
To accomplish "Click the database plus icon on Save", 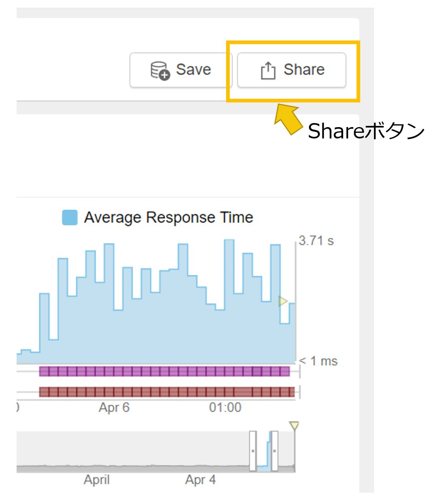I will (160, 71).
